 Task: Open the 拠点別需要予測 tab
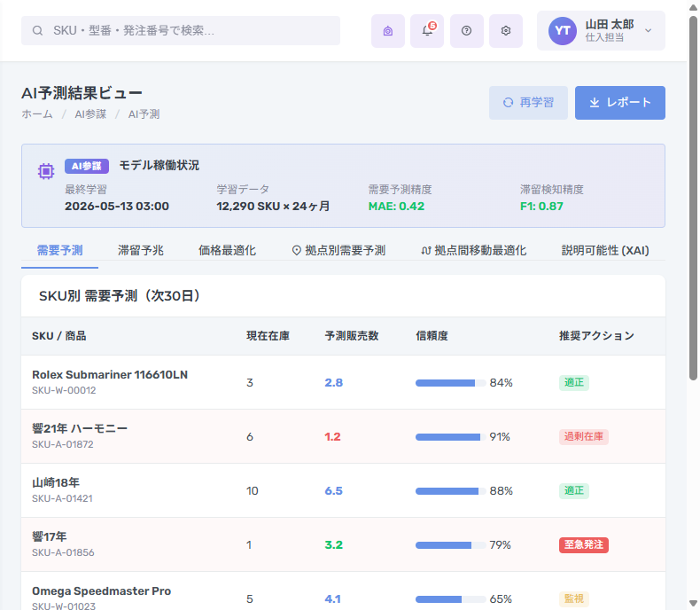click(338, 251)
